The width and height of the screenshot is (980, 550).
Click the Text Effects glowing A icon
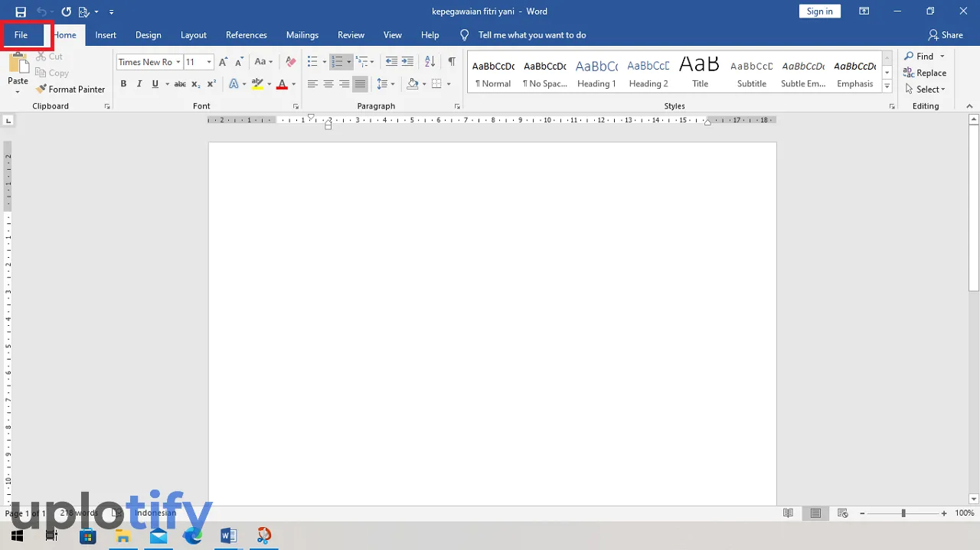click(x=234, y=84)
